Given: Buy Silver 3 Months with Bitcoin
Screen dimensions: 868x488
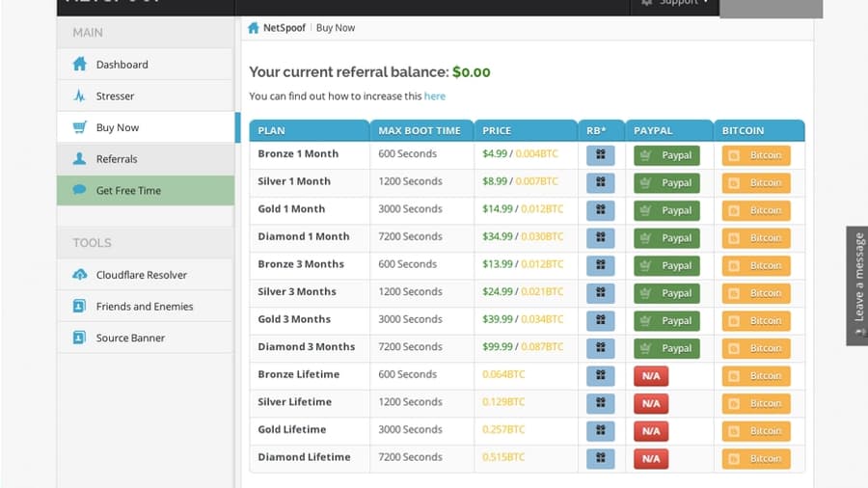Looking at the screenshot, I should 756,293.
